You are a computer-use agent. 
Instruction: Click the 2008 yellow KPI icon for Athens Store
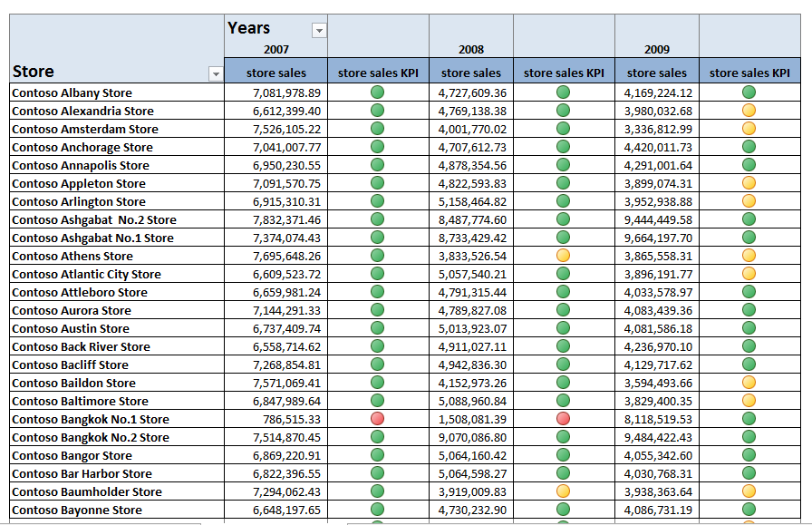click(x=563, y=256)
